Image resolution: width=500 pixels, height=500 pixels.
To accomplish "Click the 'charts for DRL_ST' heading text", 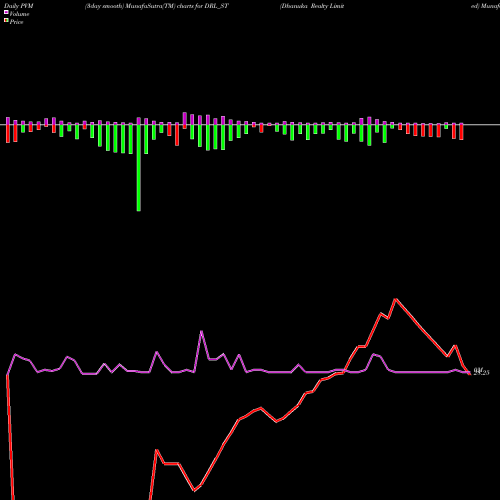I will (203, 6).
